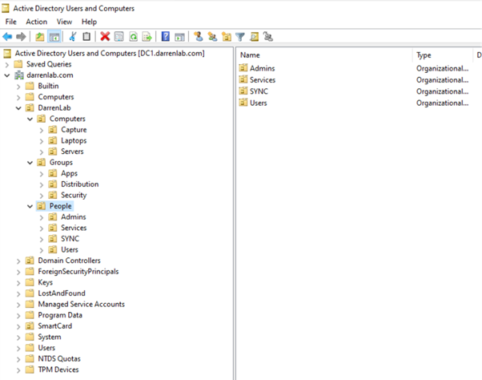Expand the Security OU under Groups
482x380 pixels.
point(41,196)
